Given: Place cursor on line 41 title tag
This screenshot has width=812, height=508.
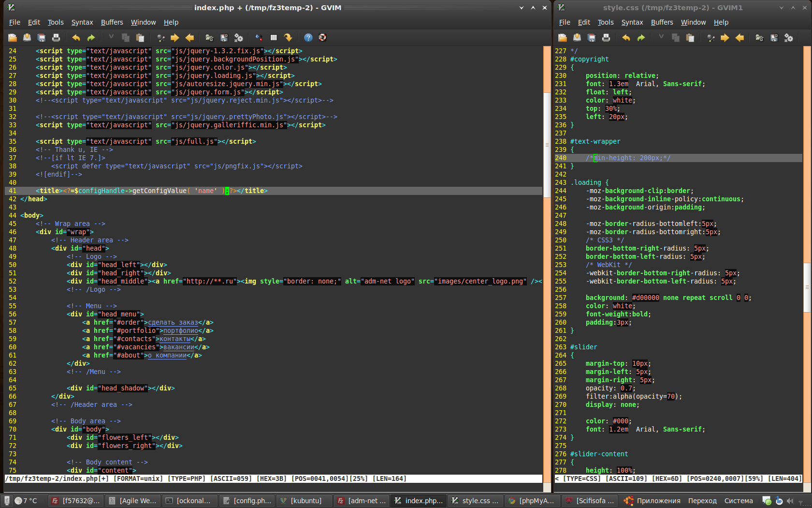Looking at the screenshot, I should click(x=151, y=191).
